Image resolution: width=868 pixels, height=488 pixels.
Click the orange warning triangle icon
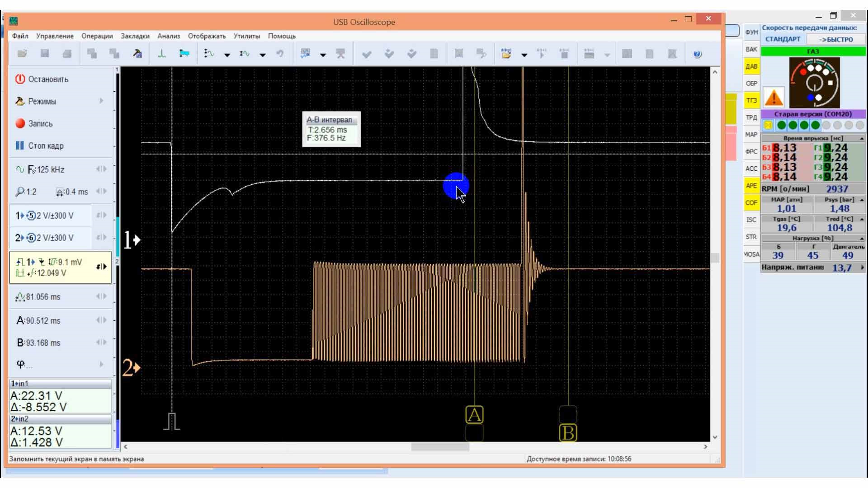pyautogui.click(x=774, y=97)
